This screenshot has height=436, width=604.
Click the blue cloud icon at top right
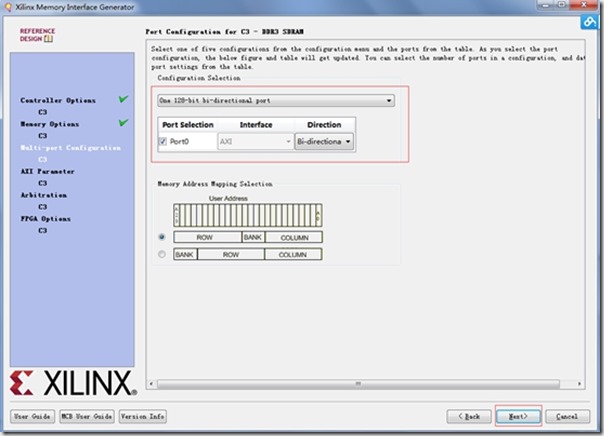tap(589, 22)
